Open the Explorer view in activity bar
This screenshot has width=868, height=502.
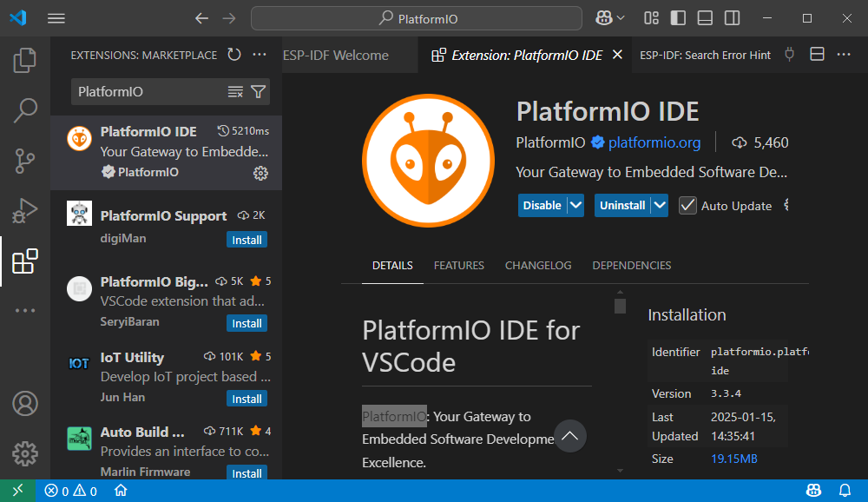tap(25, 60)
